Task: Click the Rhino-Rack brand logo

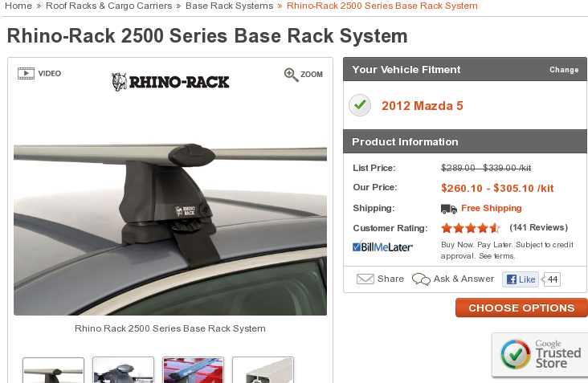Action: [x=170, y=82]
